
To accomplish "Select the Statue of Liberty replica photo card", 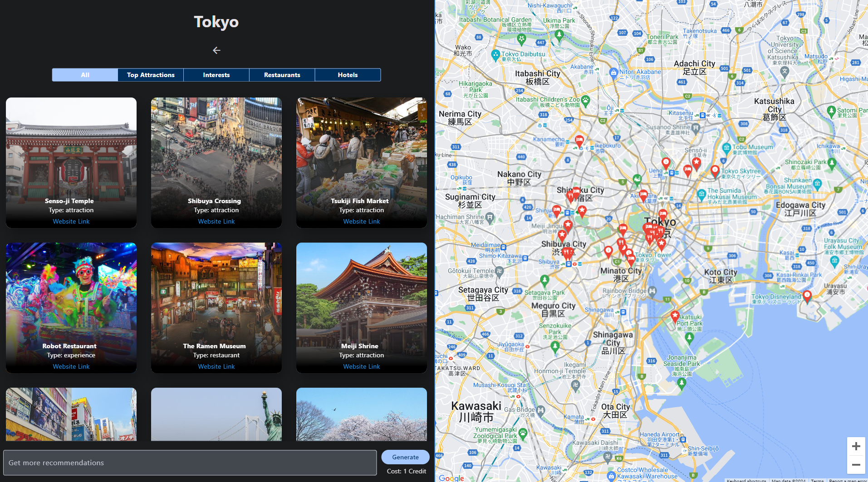I will [216, 414].
